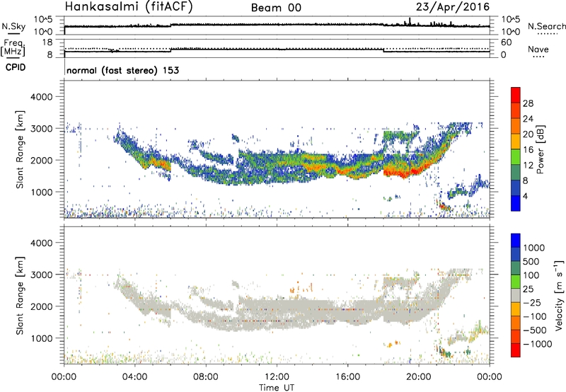566x392 pixels.
Task: Click the "500" label on the Velocity colorbar
Action: coord(531,261)
